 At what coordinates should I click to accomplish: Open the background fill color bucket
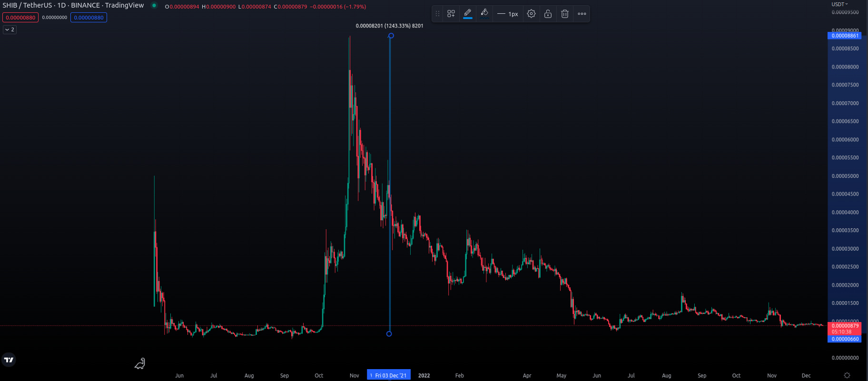click(484, 13)
